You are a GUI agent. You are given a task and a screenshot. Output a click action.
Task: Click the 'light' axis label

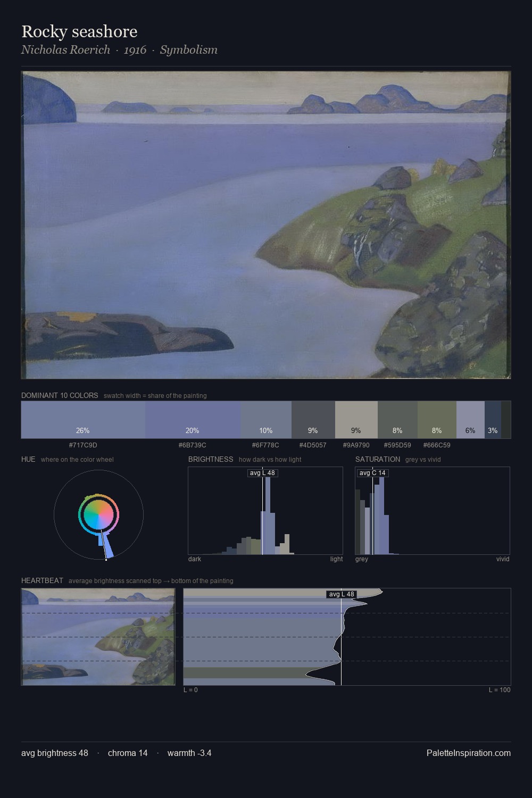336,559
